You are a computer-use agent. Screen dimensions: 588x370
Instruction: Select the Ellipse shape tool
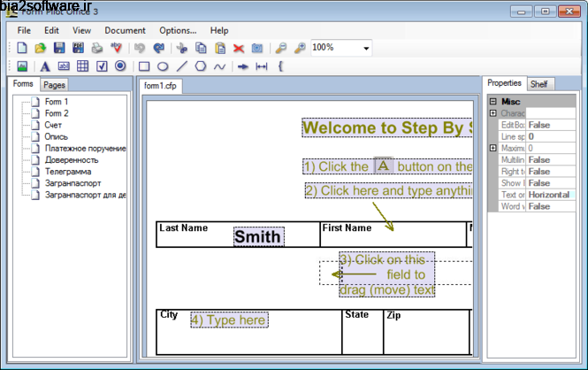163,66
